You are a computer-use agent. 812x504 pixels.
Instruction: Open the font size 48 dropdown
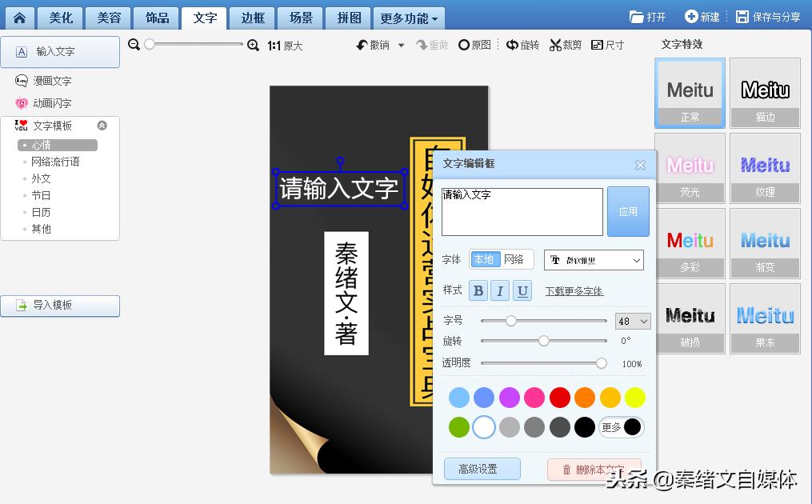(x=632, y=321)
